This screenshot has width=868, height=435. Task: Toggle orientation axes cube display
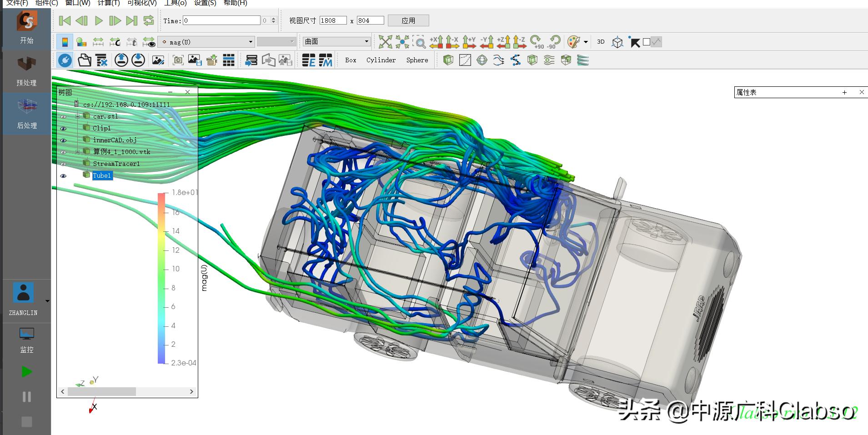[617, 42]
